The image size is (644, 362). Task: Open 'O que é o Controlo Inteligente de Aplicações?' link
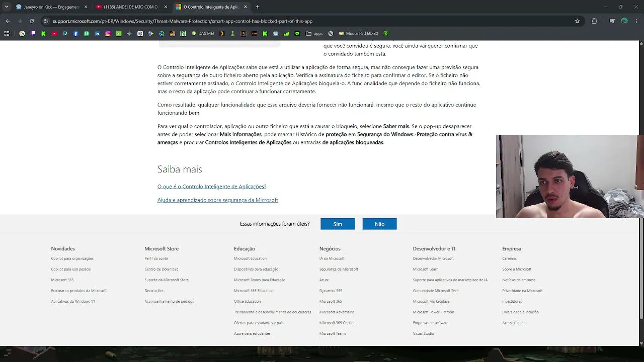pyautogui.click(x=212, y=187)
